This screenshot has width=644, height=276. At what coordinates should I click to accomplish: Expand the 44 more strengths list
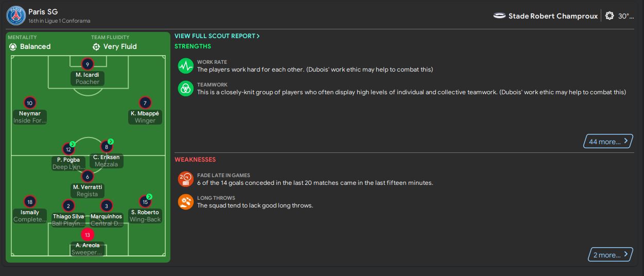pyautogui.click(x=608, y=142)
